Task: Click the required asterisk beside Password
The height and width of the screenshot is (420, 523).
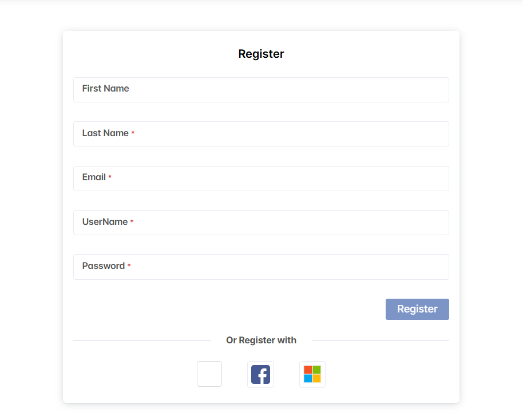Action: [x=129, y=266]
